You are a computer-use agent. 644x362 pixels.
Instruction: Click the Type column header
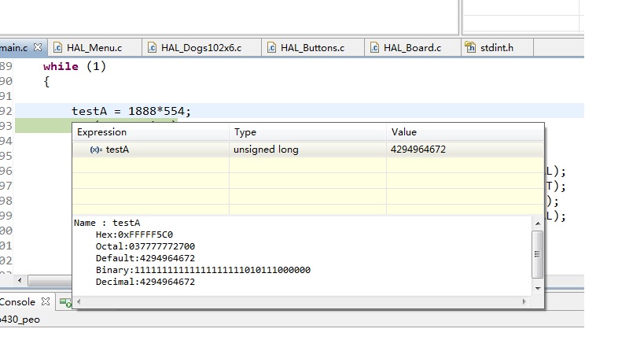pyautogui.click(x=307, y=132)
